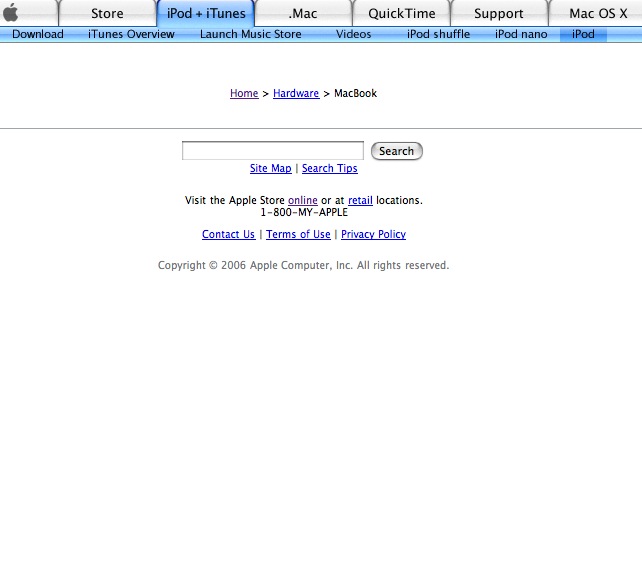Click Launch Music Store

251,34
